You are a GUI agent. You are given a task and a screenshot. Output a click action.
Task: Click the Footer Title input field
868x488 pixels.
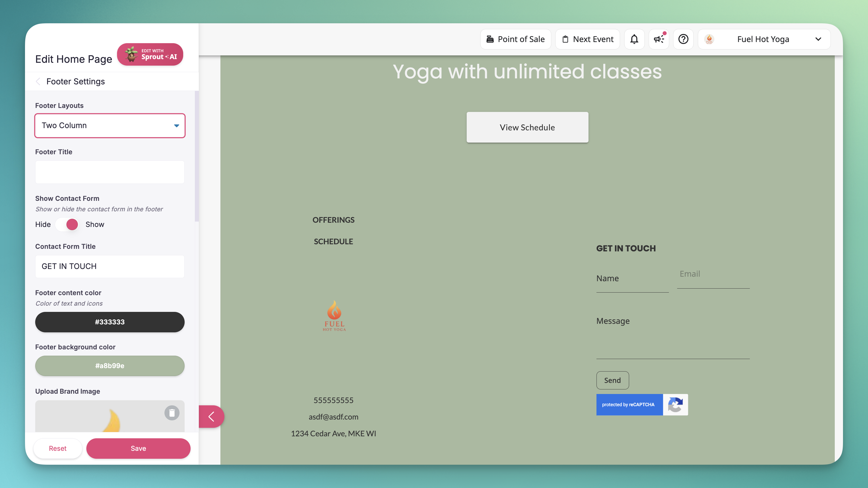tap(110, 172)
